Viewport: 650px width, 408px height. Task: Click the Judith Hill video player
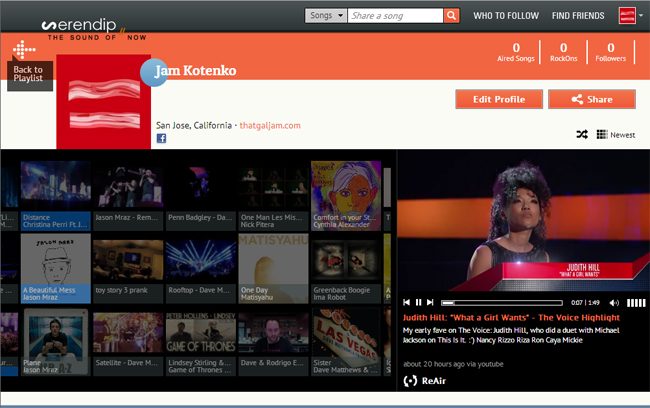point(524,221)
